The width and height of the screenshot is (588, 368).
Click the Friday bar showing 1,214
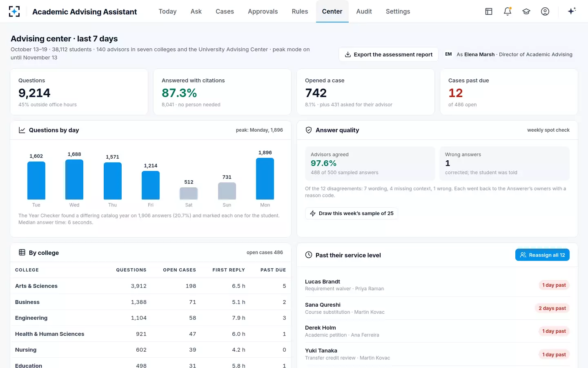pyautogui.click(x=151, y=185)
